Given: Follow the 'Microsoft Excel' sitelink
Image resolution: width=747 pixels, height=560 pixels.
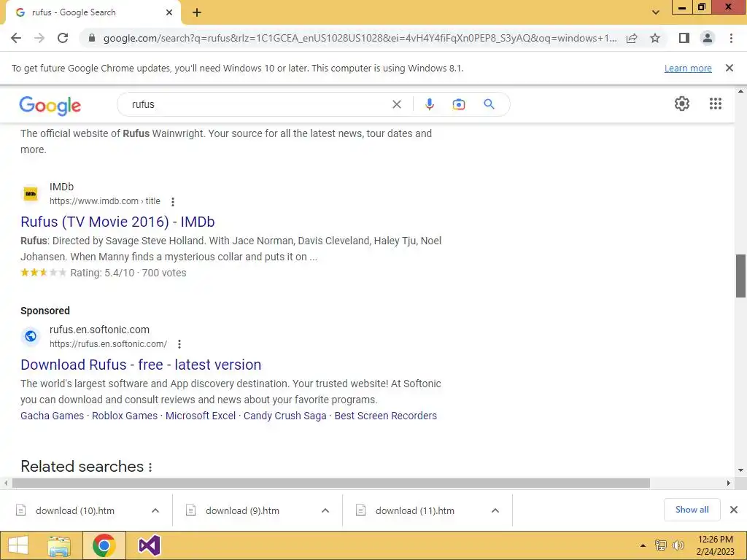Looking at the screenshot, I should click(x=201, y=416).
